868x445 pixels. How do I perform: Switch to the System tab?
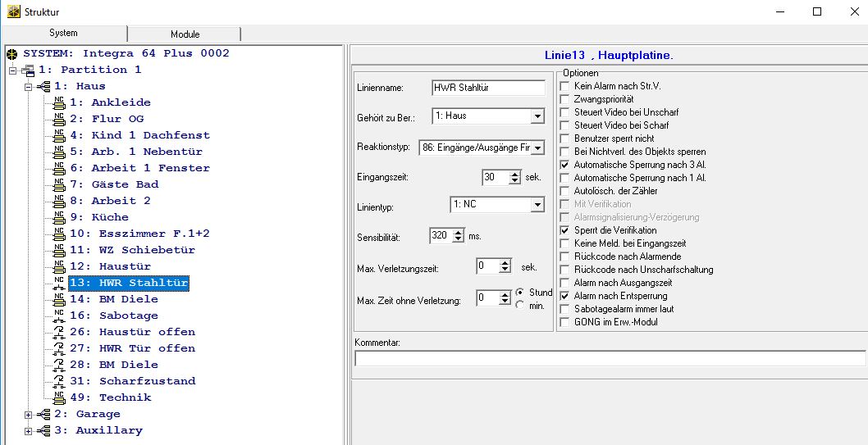(63, 34)
